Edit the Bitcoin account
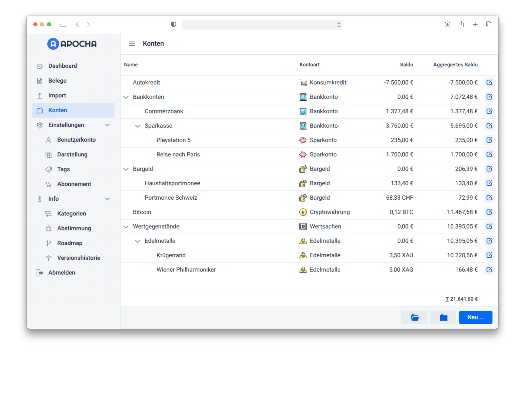 click(x=489, y=212)
